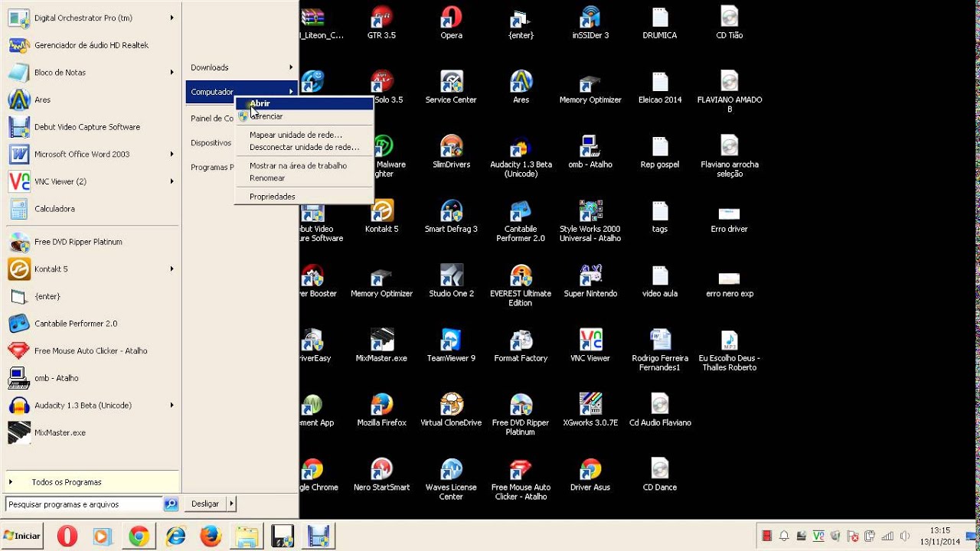Expand Kontakt 5 start menu arrow
Viewport: 980px width, 551px height.
pyautogui.click(x=171, y=269)
